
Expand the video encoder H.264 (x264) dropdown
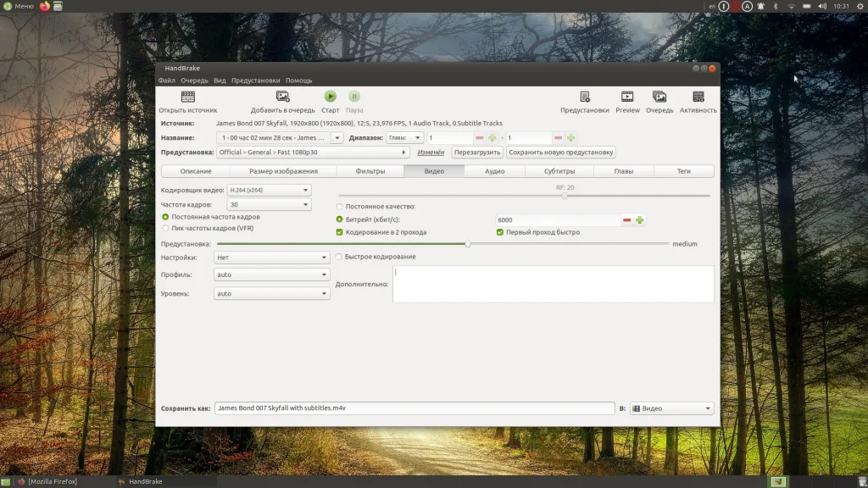[x=270, y=191]
